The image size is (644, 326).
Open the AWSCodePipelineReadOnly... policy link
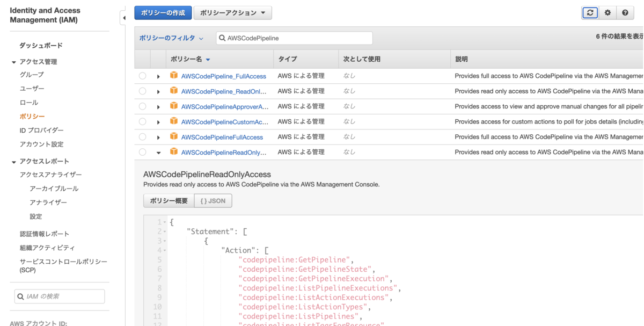(x=224, y=152)
